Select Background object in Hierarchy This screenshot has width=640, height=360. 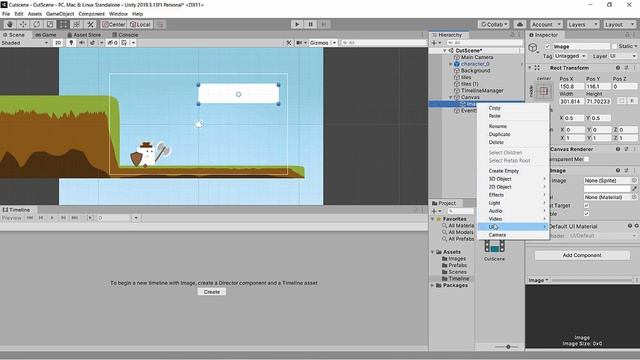coord(476,71)
